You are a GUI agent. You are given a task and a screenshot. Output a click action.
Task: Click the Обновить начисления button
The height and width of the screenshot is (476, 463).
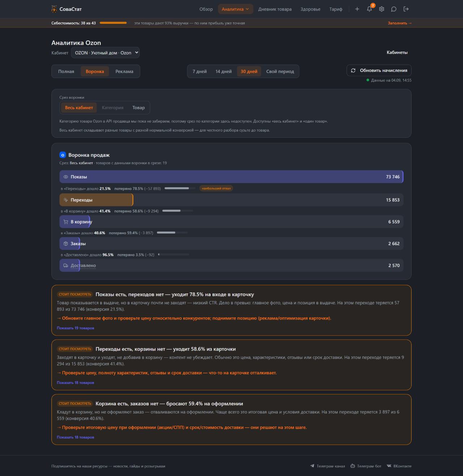[x=379, y=70]
